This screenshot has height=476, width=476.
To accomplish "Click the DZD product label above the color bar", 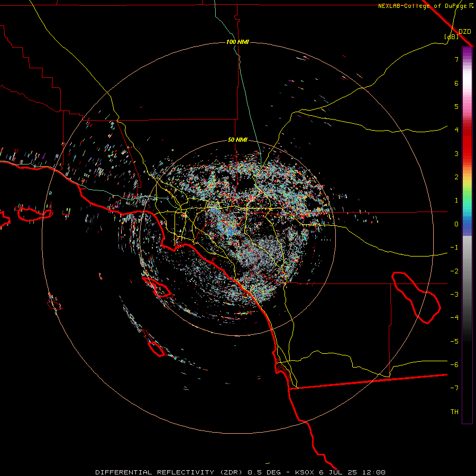I will click(465, 32).
